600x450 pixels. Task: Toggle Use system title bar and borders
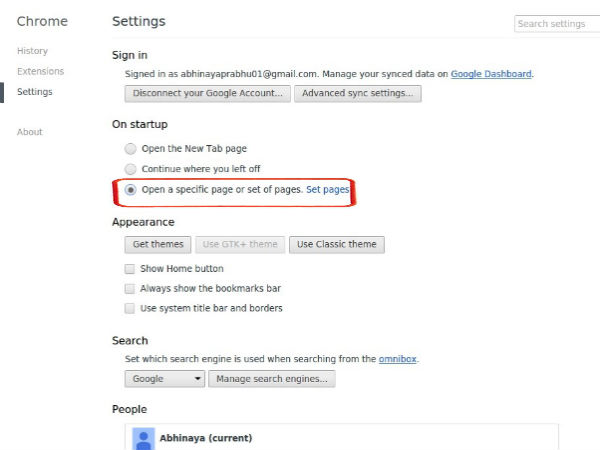coord(130,309)
